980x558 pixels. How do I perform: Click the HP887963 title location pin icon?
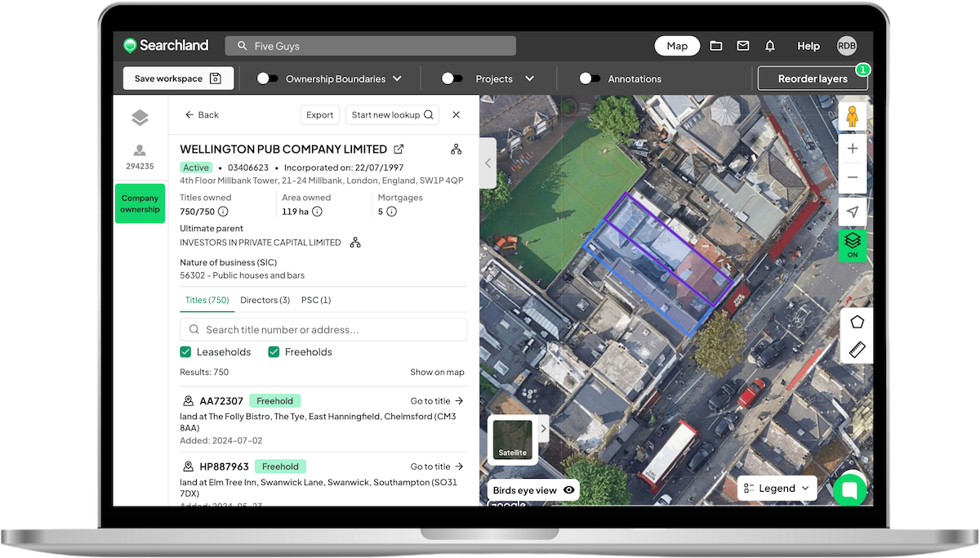click(x=188, y=466)
